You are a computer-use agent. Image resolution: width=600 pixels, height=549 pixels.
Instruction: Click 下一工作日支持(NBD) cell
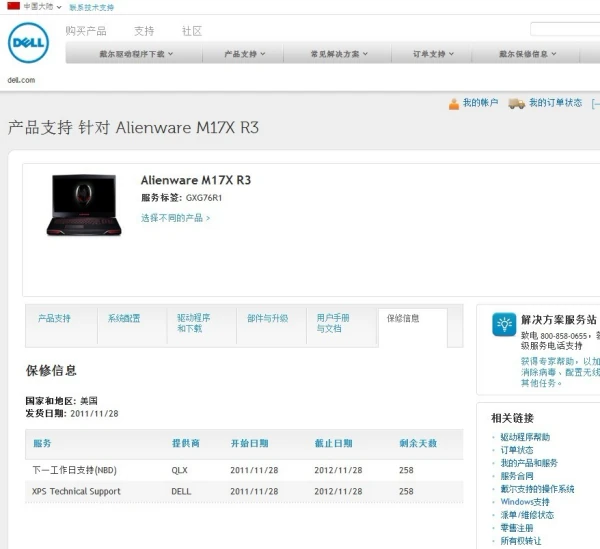pyautogui.click(x=75, y=470)
